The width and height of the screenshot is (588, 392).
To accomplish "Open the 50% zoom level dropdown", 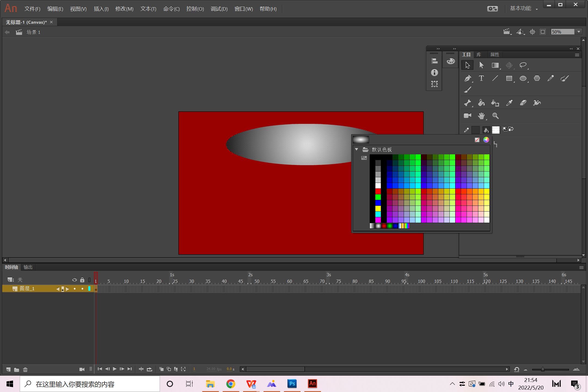I will (579, 32).
